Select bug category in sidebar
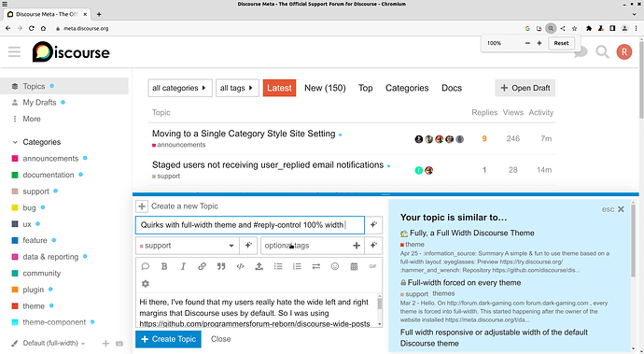Image resolution: width=644 pixels, height=354 pixels. 29,207
